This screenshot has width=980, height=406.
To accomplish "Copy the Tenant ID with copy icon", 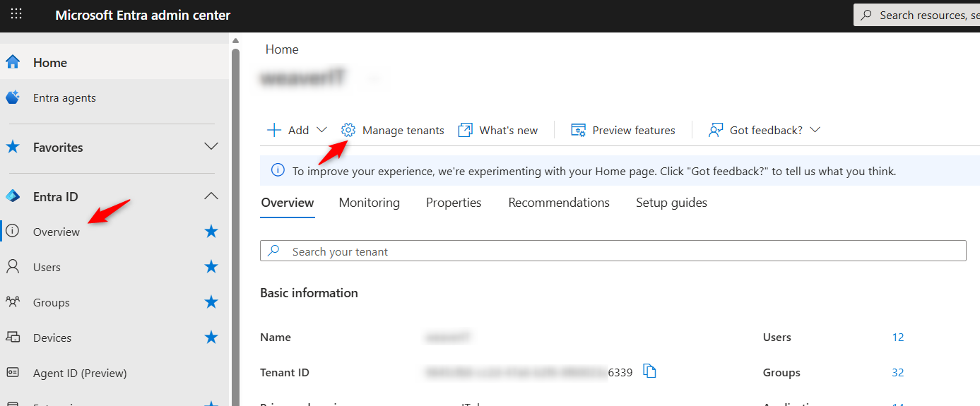I will tap(649, 371).
